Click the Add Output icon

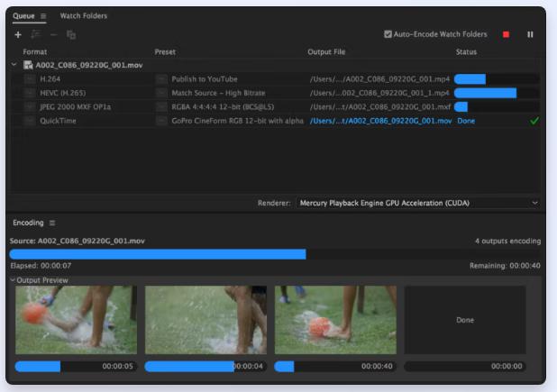point(35,34)
